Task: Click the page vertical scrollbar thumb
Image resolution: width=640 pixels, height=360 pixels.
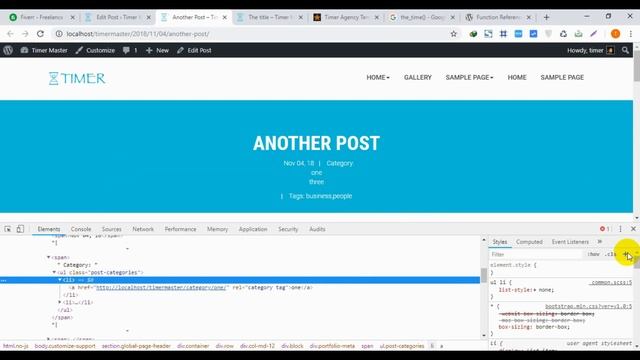Action: pos(636,65)
